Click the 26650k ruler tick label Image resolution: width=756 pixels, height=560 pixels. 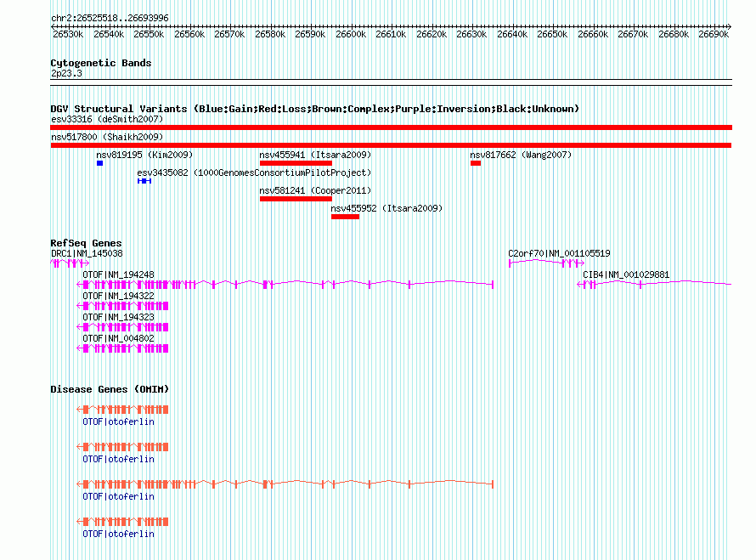pos(552,35)
